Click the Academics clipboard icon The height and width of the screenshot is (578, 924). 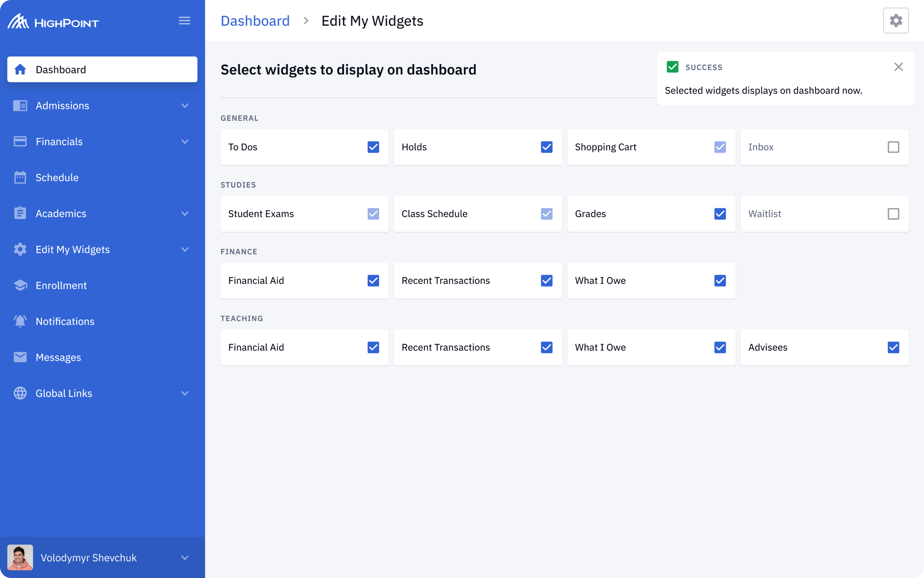(x=20, y=213)
